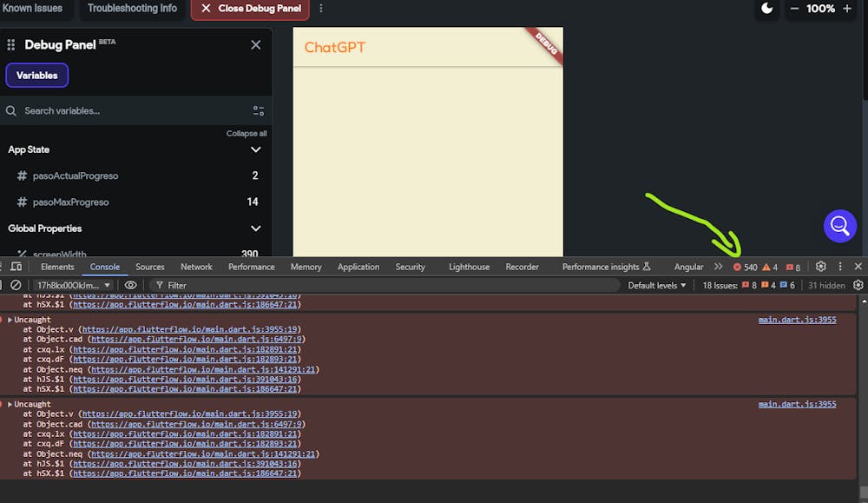
Task: Click the ChatGPT title in app preview
Action: 335,47
